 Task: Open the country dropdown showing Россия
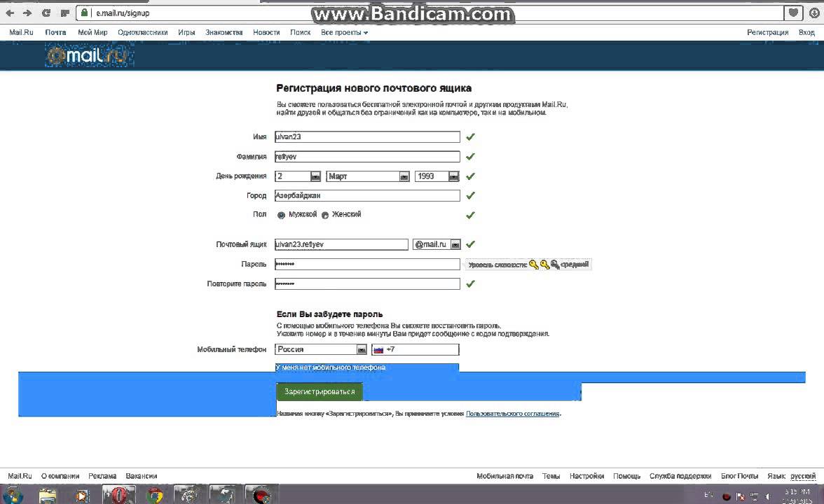click(321, 350)
